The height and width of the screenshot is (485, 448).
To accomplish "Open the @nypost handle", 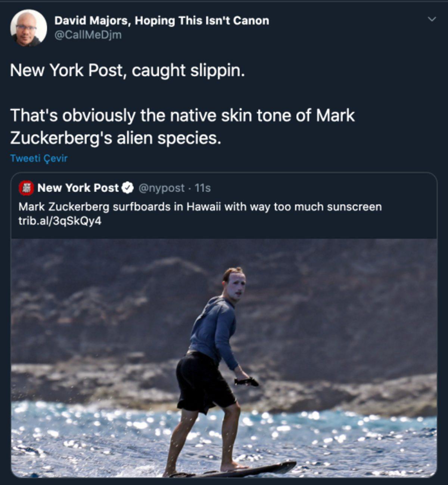I will (x=161, y=188).
